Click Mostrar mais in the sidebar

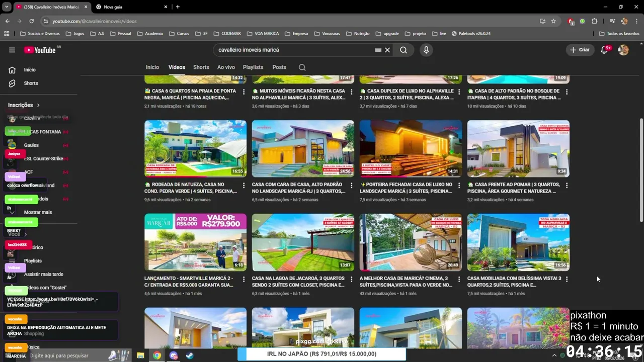click(x=38, y=212)
